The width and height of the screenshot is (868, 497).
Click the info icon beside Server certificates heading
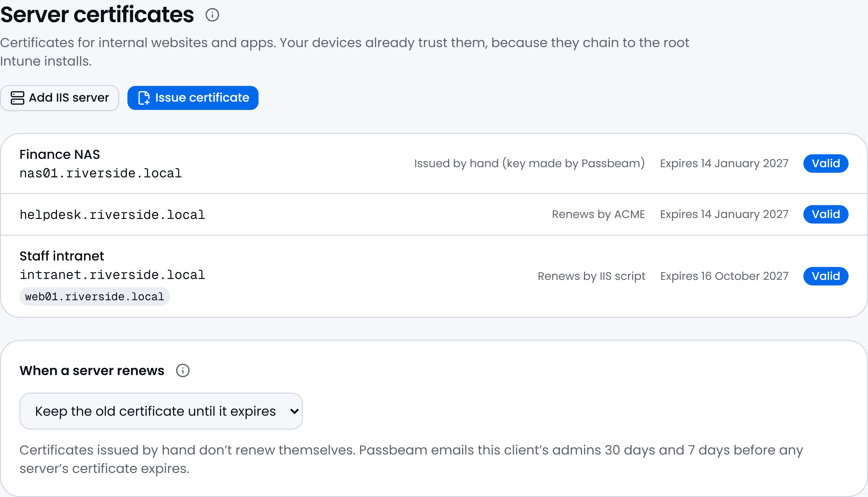pos(212,15)
